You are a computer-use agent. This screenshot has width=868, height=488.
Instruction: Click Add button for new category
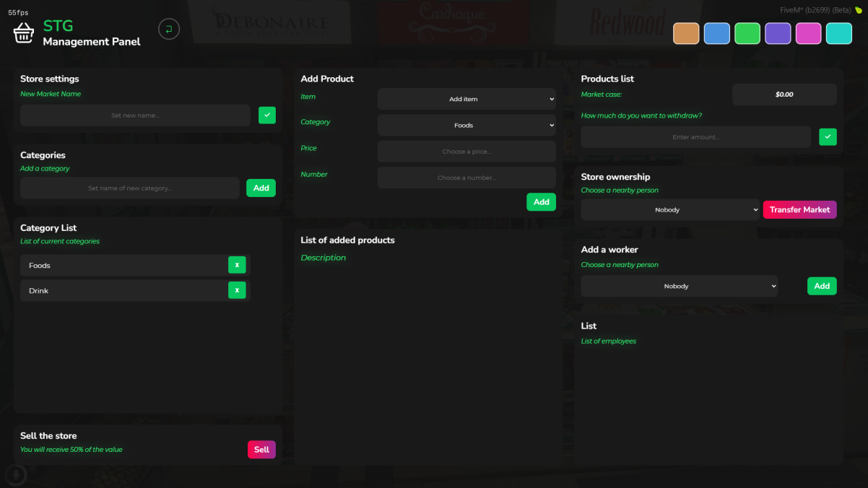[261, 188]
